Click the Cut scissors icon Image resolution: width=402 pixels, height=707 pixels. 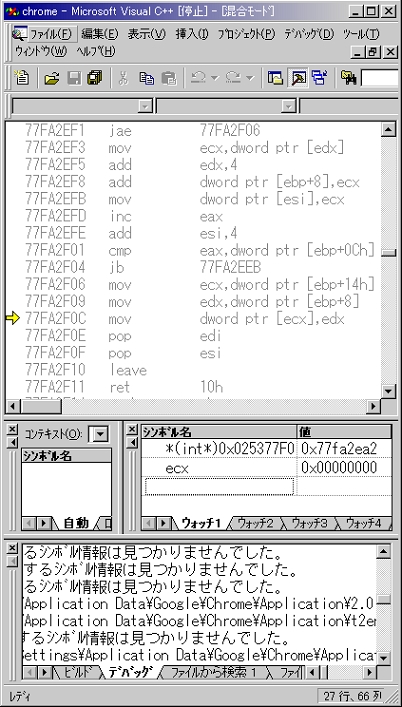tap(123, 78)
